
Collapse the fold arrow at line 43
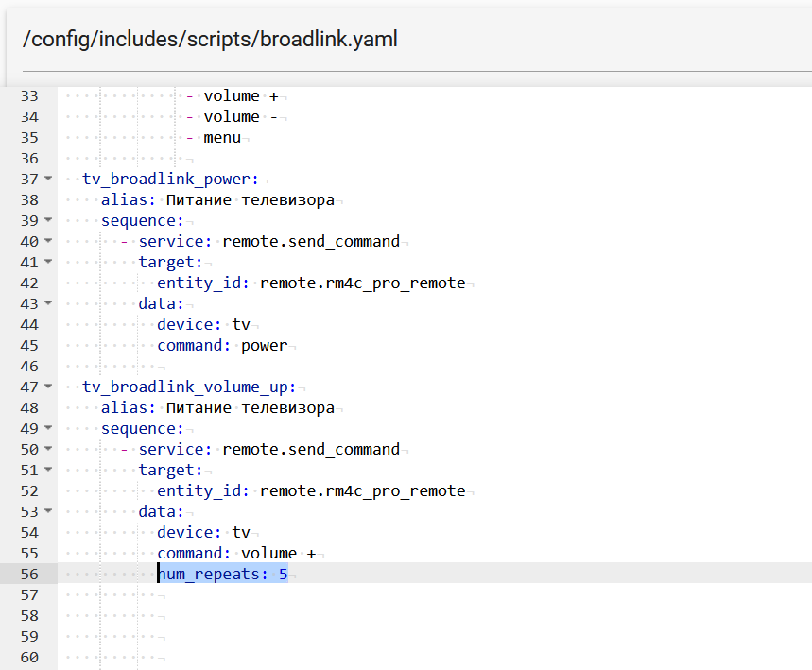[x=48, y=303]
